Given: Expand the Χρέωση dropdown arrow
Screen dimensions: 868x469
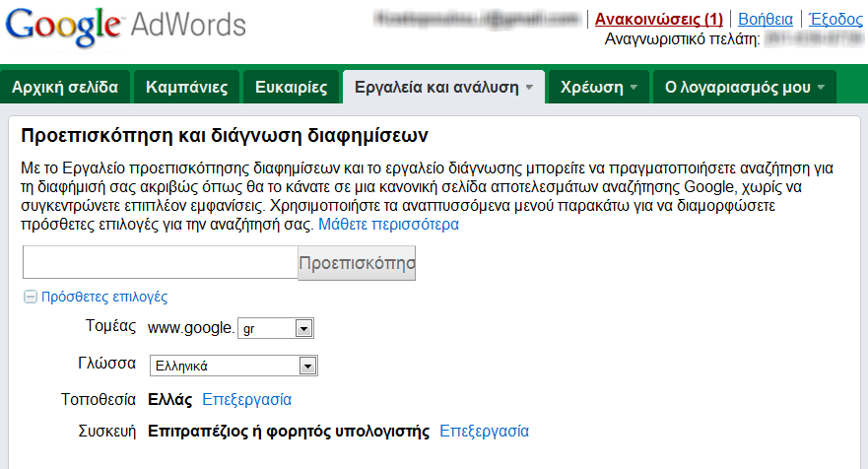Looking at the screenshot, I should pyautogui.click(x=634, y=88).
